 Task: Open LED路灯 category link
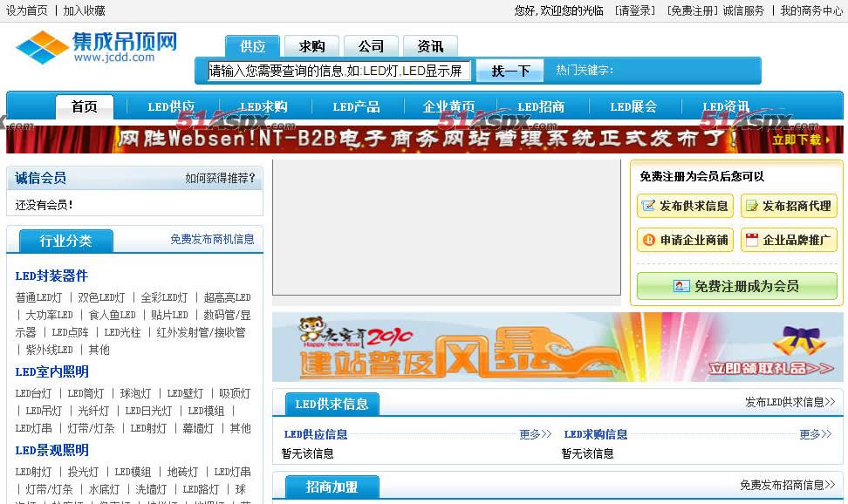click(201, 489)
